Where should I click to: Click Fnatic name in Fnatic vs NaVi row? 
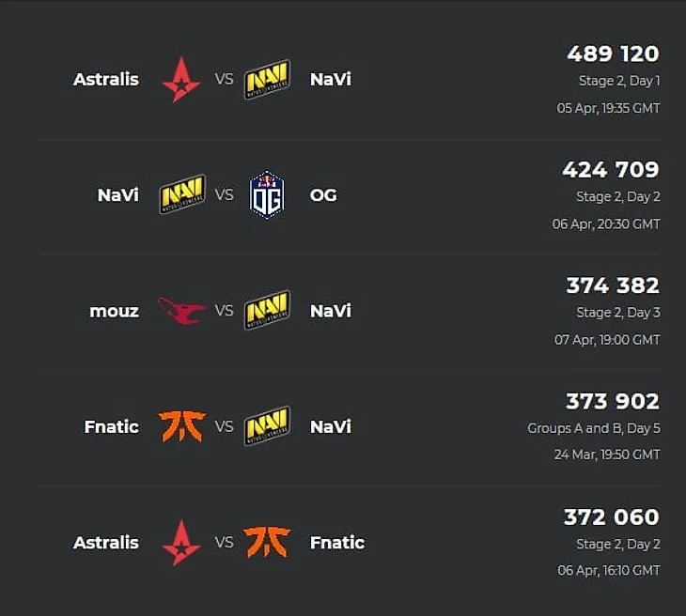click(x=111, y=426)
